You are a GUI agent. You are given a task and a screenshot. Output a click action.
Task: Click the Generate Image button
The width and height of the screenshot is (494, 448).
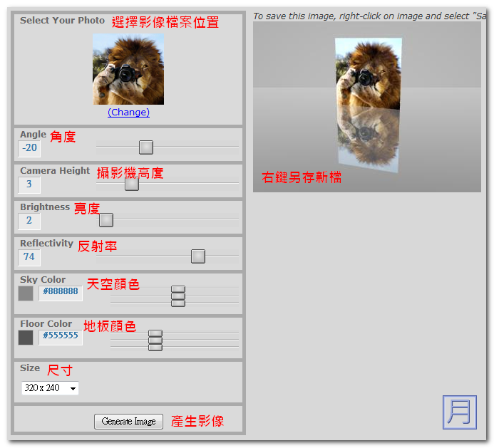pyautogui.click(x=128, y=422)
